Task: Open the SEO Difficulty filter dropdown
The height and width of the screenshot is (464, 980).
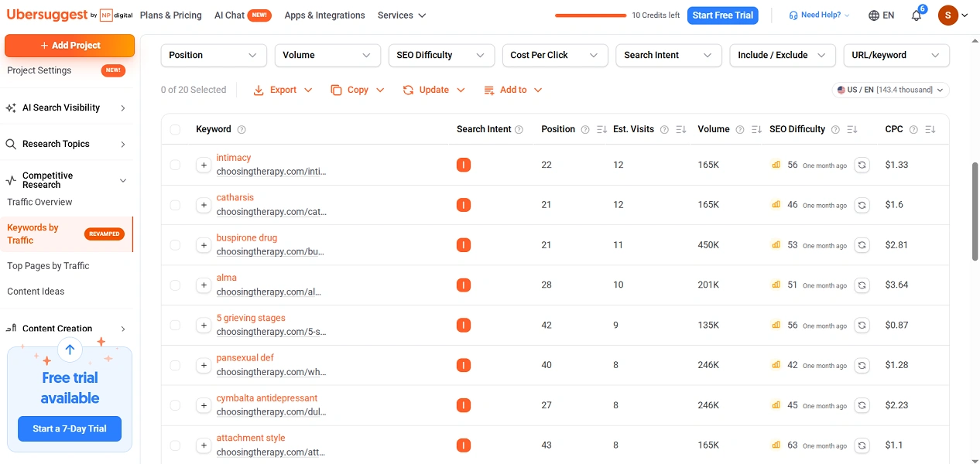Action: [441, 55]
